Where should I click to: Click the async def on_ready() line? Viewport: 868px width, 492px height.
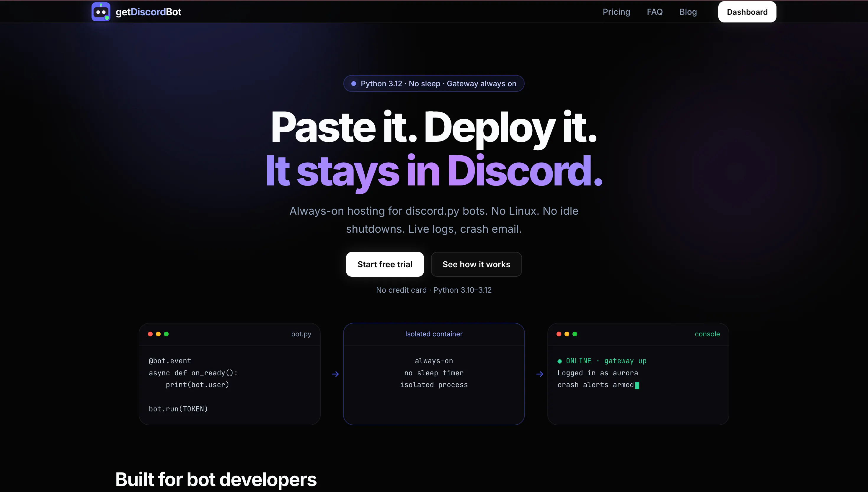click(193, 373)
